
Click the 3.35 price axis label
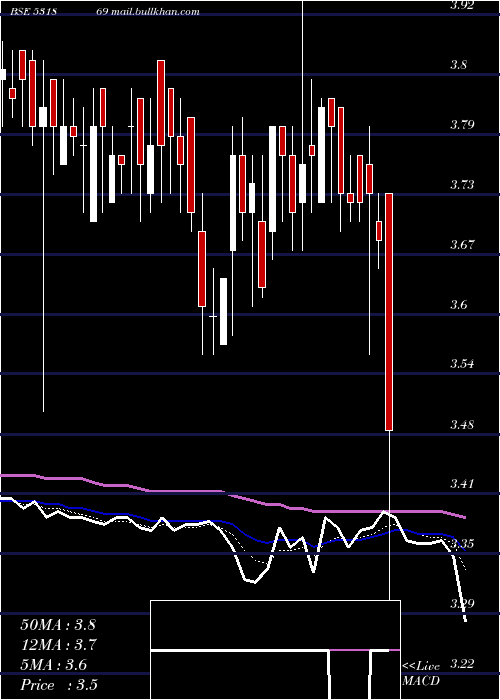(x=461, y=544)
